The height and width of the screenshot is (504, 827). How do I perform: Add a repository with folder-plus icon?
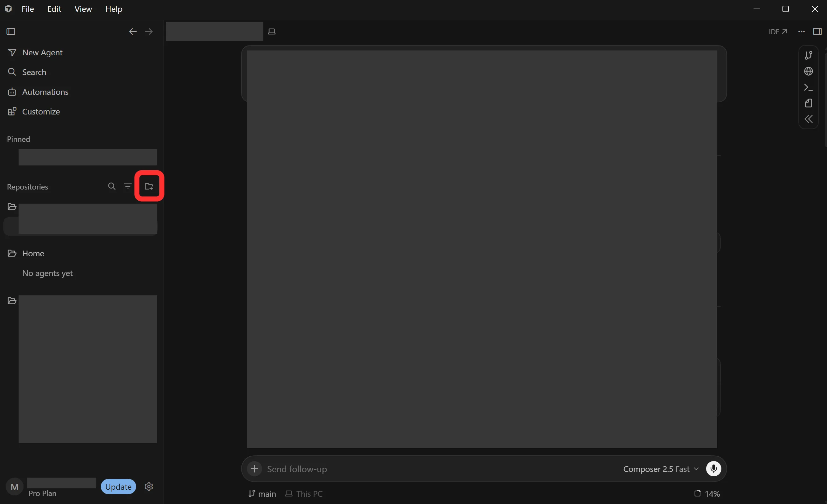tap(149, 186)
